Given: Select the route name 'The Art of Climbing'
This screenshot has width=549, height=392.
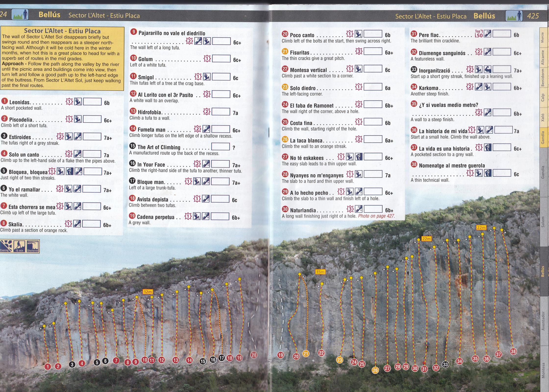Looking at the screenshot, I should click(159, 147).
